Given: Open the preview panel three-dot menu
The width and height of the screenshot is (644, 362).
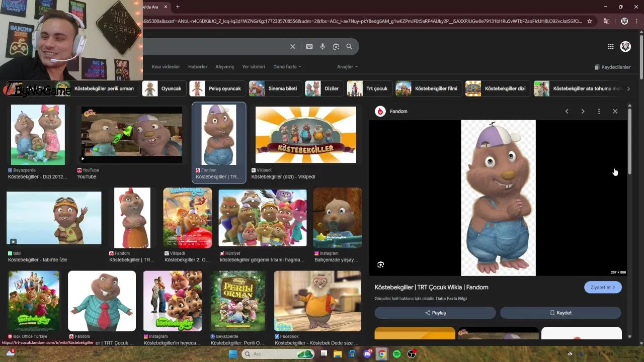Looking at the screenshot, I should (599, 111).
